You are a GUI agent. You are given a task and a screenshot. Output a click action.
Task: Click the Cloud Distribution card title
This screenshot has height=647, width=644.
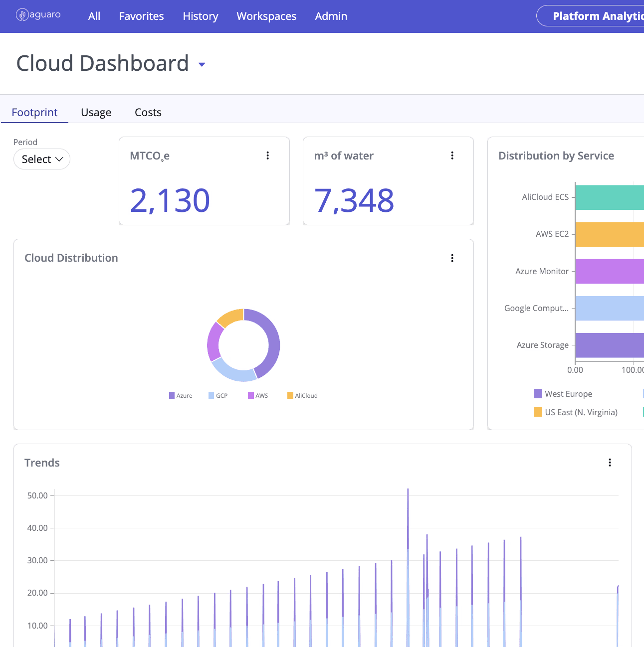(x=71, y=258)
